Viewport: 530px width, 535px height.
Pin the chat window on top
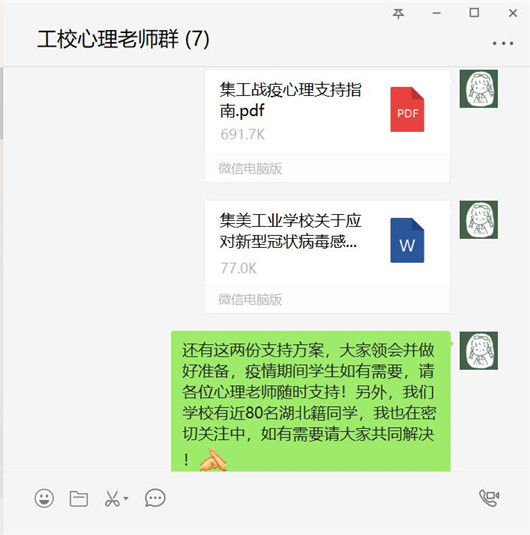pos(398,13)
